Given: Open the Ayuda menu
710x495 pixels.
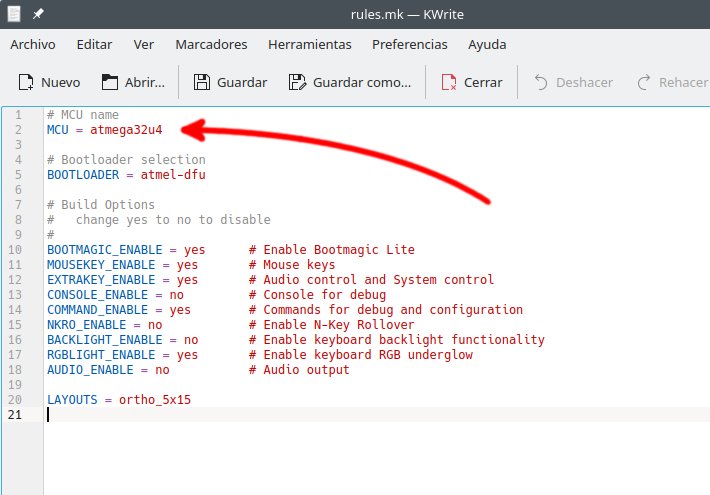Looking at the screenshot, I should (487, 45).
